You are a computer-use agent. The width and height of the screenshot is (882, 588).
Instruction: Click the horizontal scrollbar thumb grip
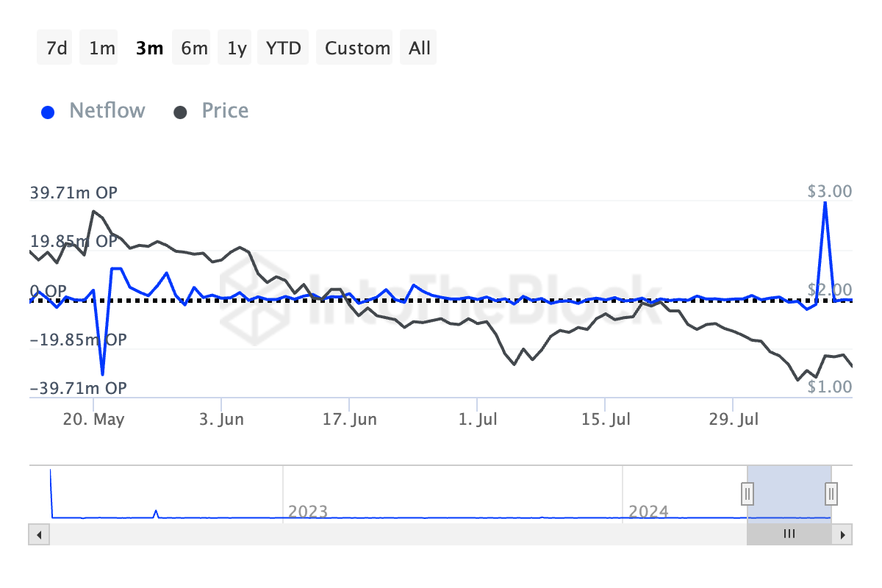tap(789, 534)
